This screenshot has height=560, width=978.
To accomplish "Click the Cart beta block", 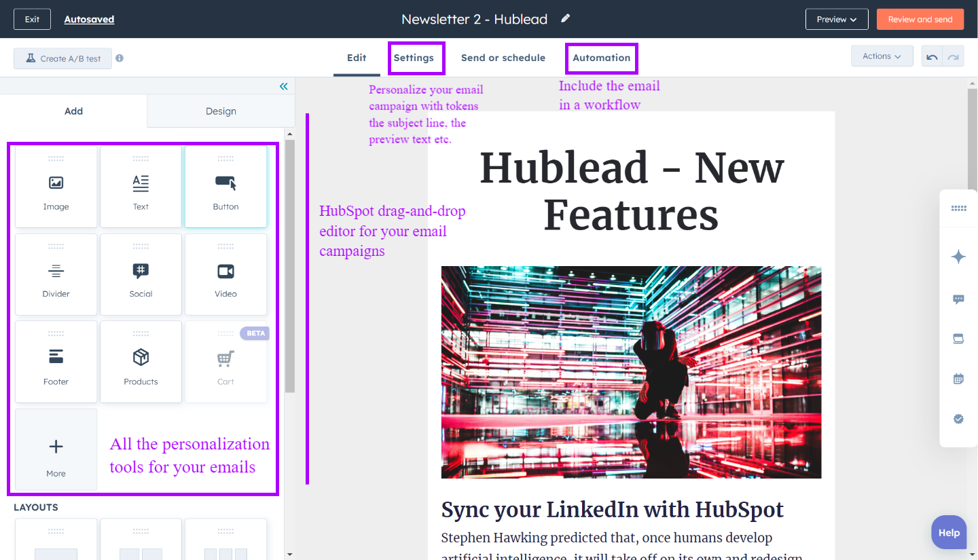I will pyautogui.click(x=225, y=362).
